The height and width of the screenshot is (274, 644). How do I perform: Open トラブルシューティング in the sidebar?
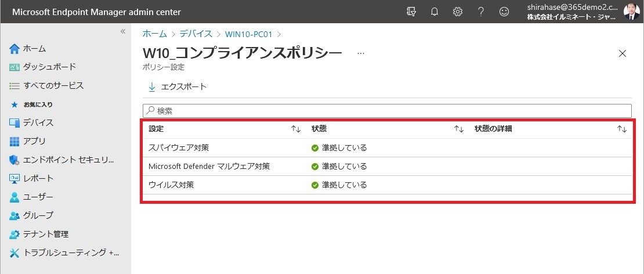[x=71, y=253]
